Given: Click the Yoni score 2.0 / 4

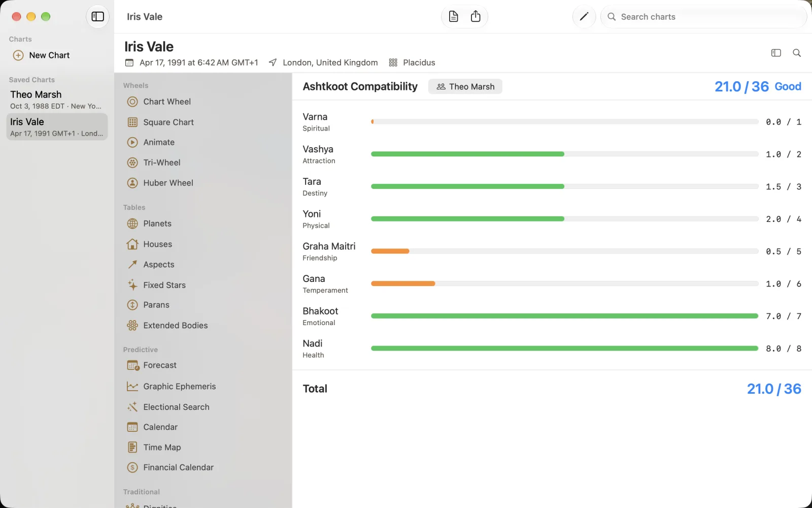Looking at the screenshot, I should [784, 219].
